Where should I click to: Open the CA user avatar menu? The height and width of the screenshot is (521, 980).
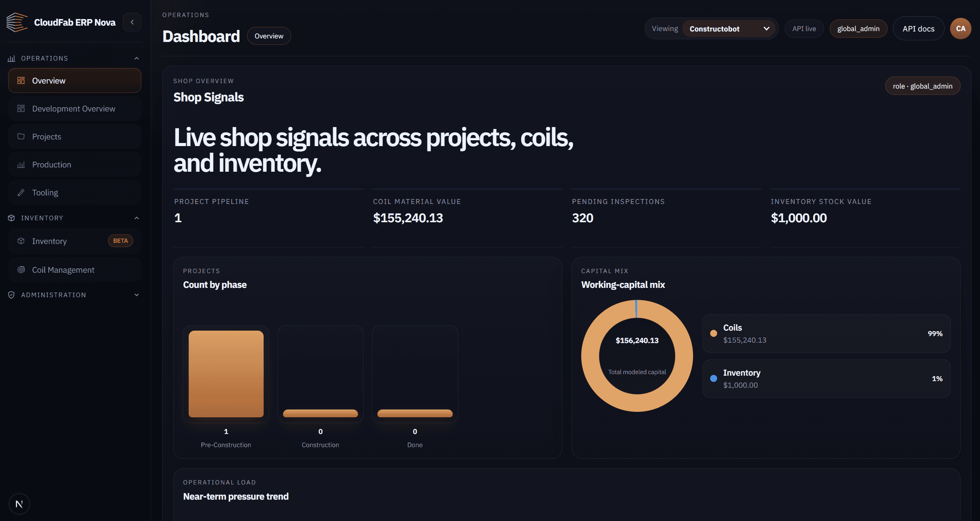point(961,28)
